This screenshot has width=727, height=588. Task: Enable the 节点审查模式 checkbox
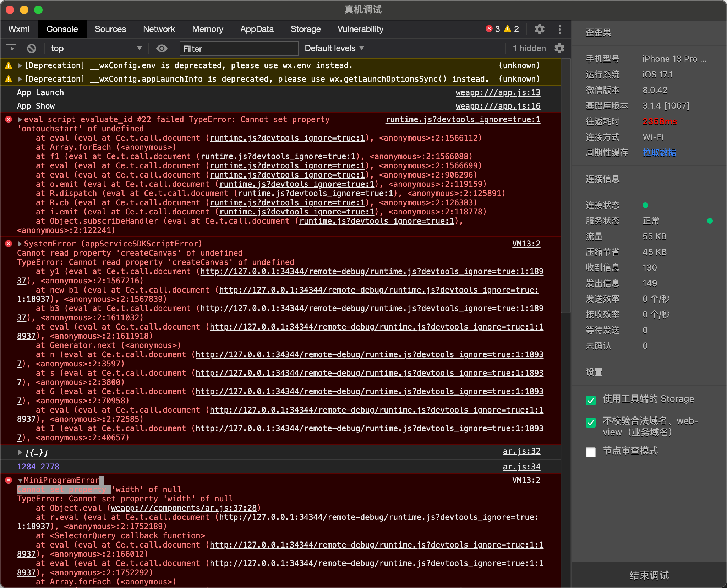pyautogui.click(x=591, y=452)
